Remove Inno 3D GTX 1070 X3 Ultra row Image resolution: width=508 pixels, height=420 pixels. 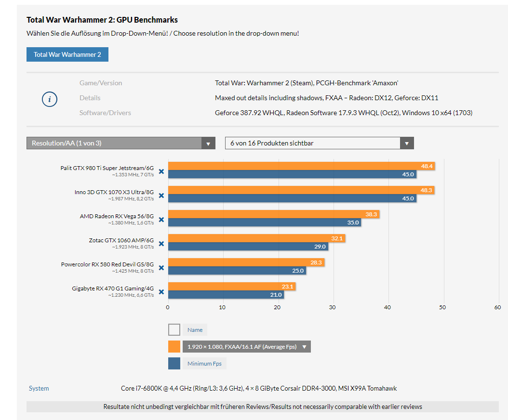coord(161,196)
